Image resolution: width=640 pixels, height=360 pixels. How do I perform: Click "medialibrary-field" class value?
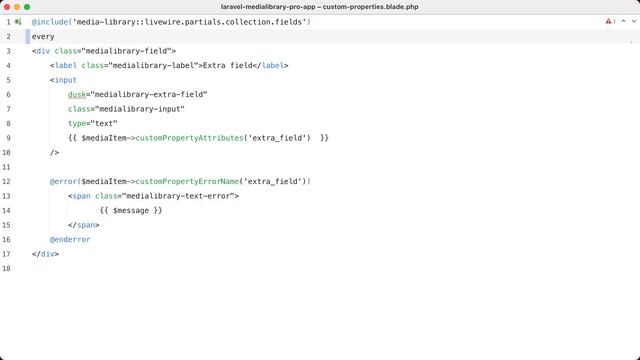tap(126, 51)
